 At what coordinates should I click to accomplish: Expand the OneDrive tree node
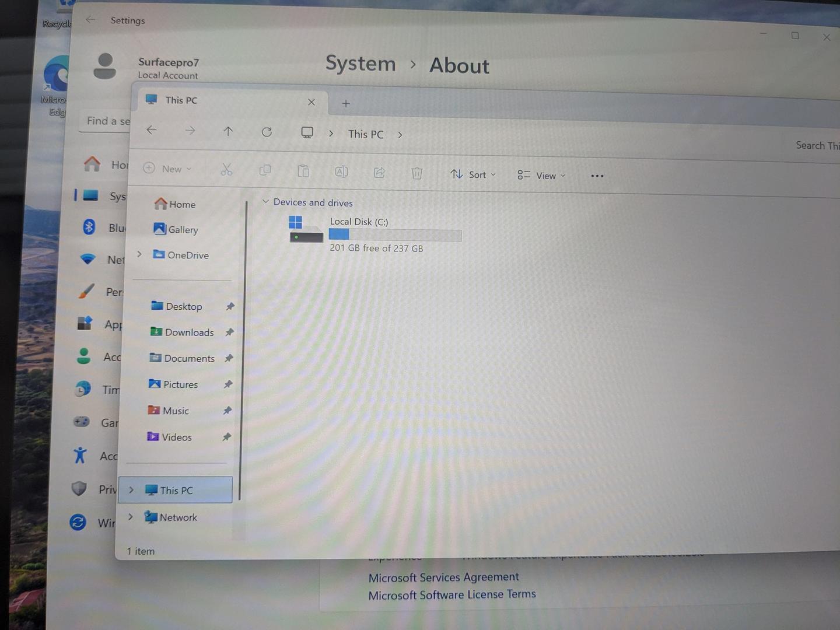(x=139, y=254)
